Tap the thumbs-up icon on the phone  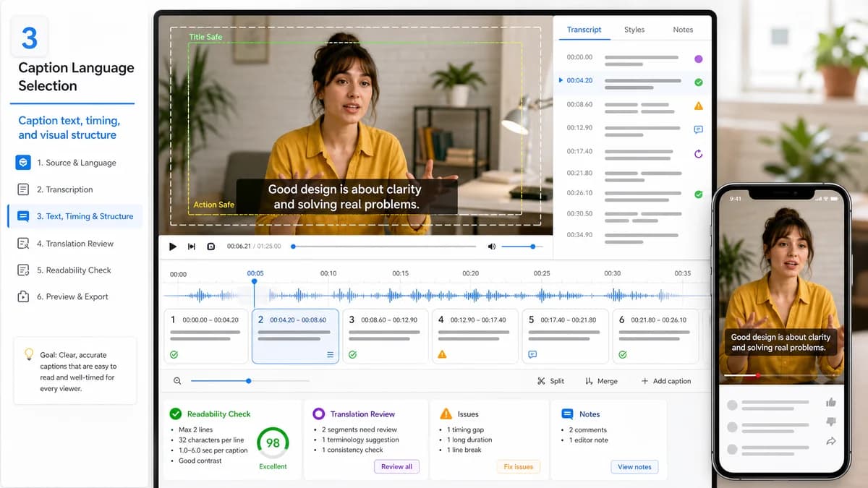coord(831,403)
